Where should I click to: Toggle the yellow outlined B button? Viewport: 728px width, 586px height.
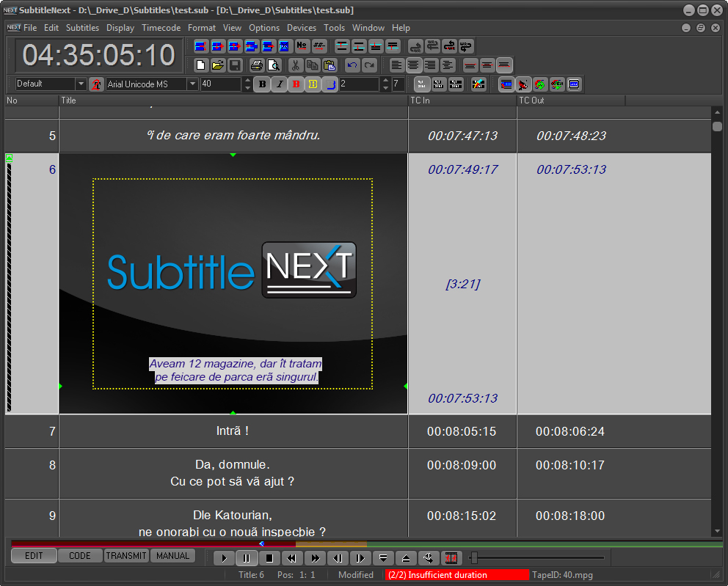click(313, 84)
